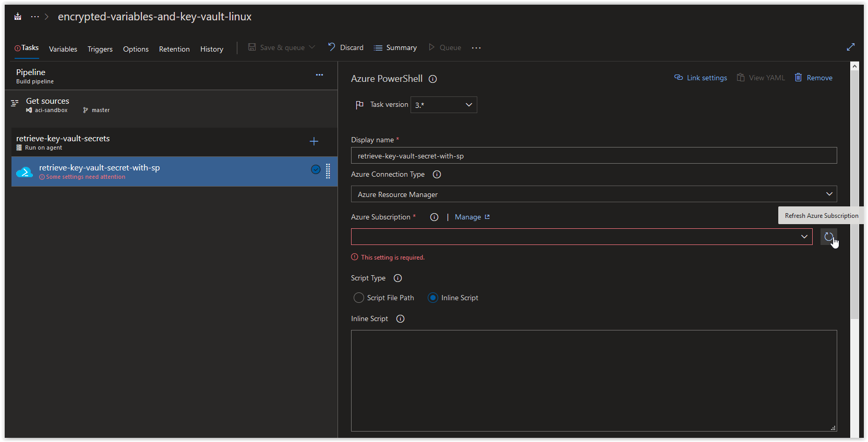868x442 pixels.
Task: View the History tab
Action: pos(212,49)
